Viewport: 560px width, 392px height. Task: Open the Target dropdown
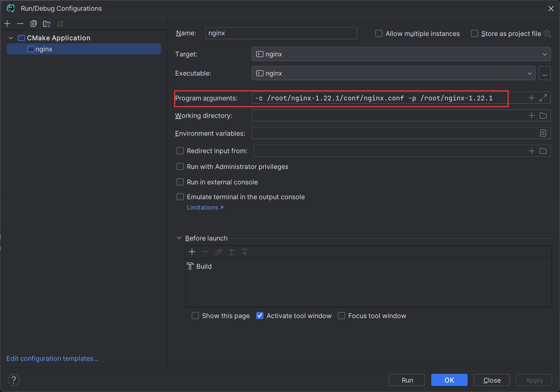click(x=401, y=54)
